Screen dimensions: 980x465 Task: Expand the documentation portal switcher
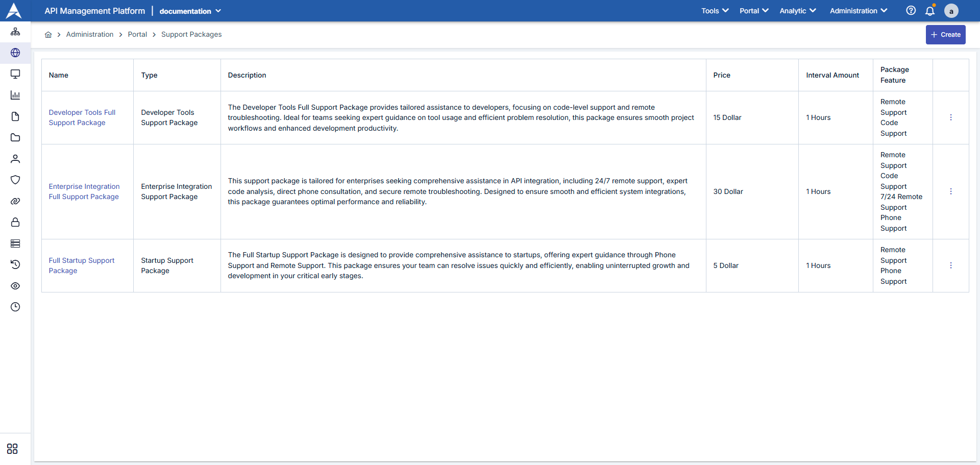pyautogui.click(x=189, y=11)
